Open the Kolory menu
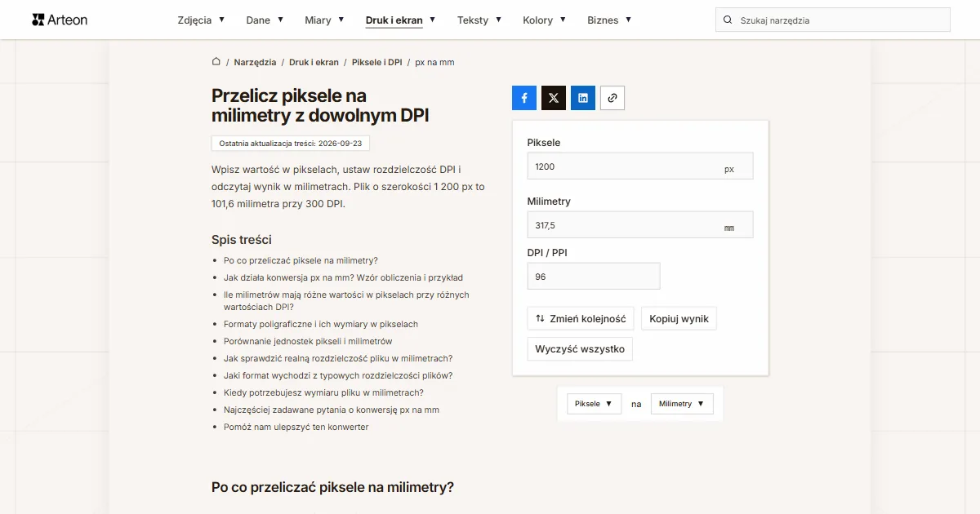 coord(545,20)
